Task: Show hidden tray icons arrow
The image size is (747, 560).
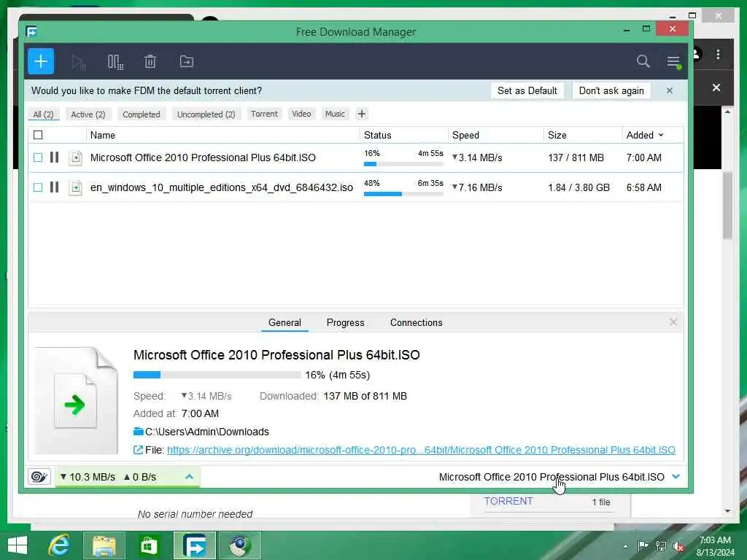Action: pyautogui.click(x=625, y=546)
